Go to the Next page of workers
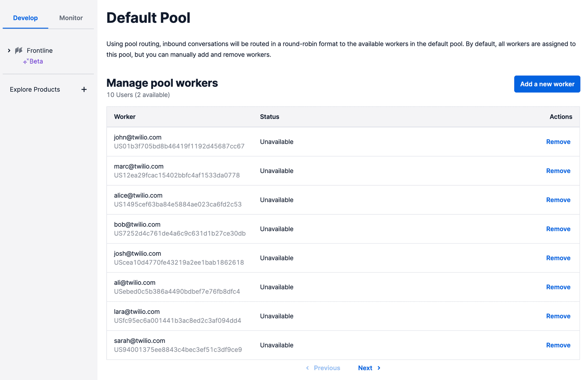The width and height of the screenshot is (588, 380). coord(365,368)
